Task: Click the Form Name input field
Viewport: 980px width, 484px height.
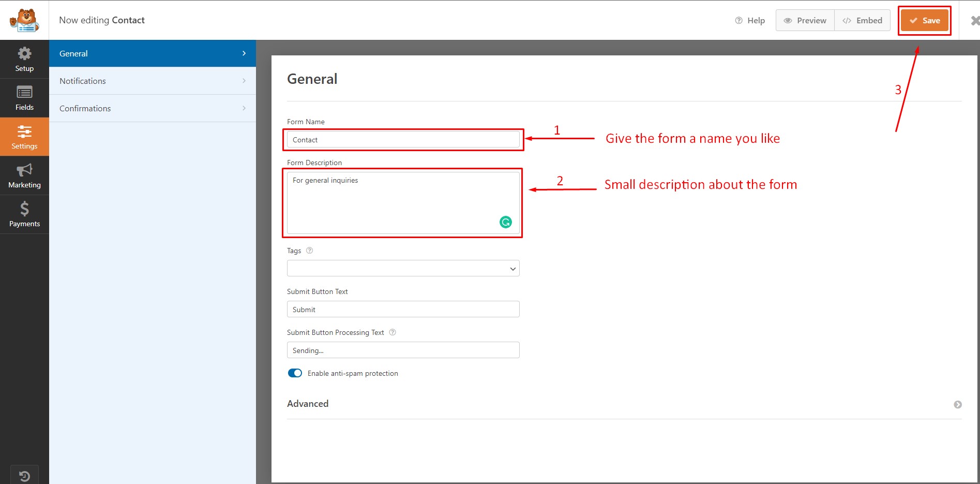Action: click(403, 140)
